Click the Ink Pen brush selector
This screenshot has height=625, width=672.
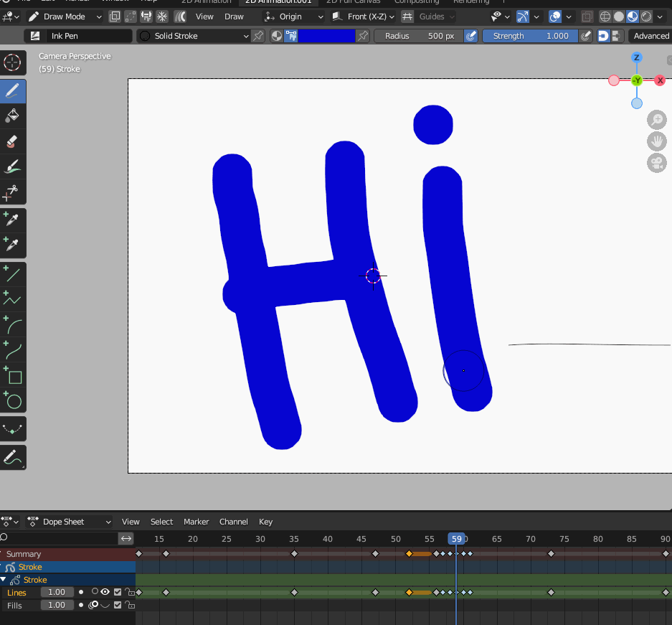tap(79, 36)
